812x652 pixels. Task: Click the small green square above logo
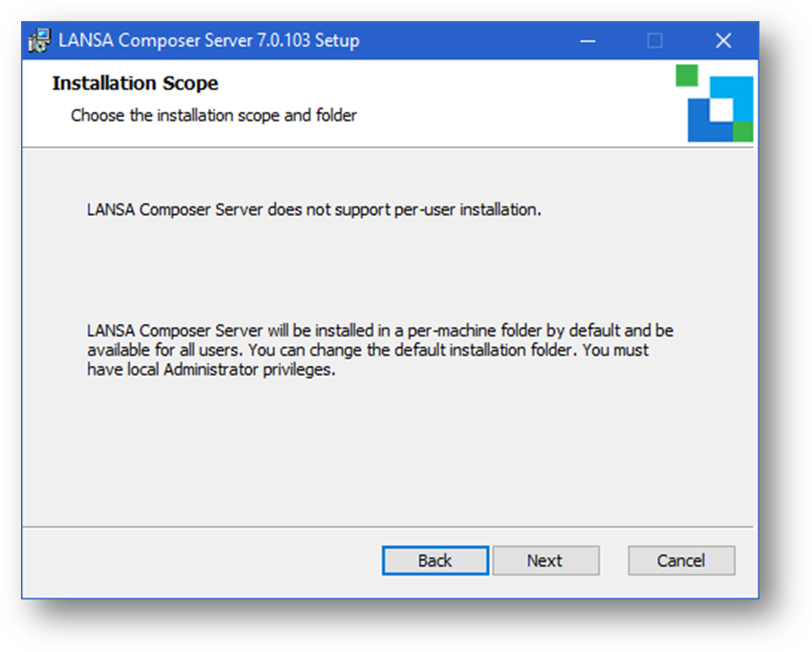(686, 76)
